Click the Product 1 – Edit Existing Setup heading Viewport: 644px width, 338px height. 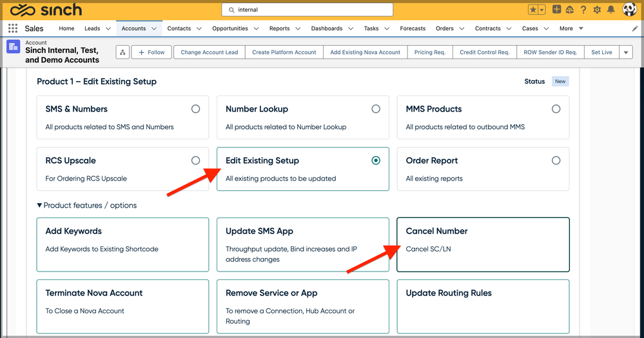[x=97, y=81]
